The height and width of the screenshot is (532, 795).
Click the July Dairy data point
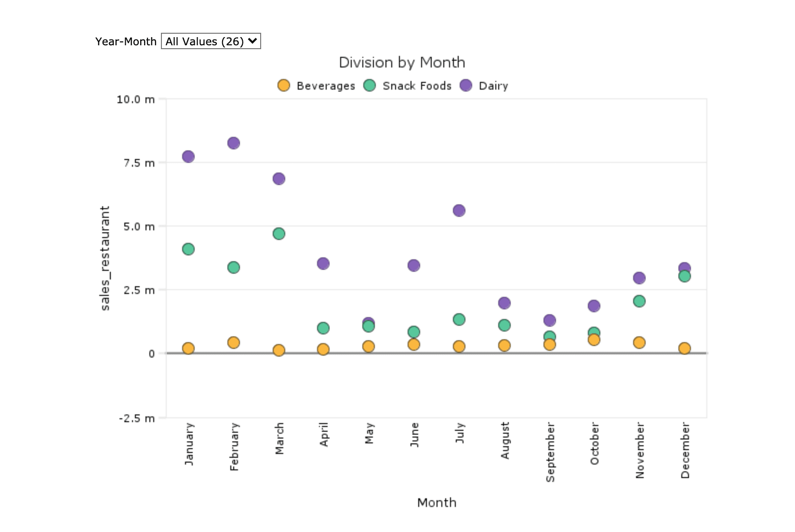459,211
